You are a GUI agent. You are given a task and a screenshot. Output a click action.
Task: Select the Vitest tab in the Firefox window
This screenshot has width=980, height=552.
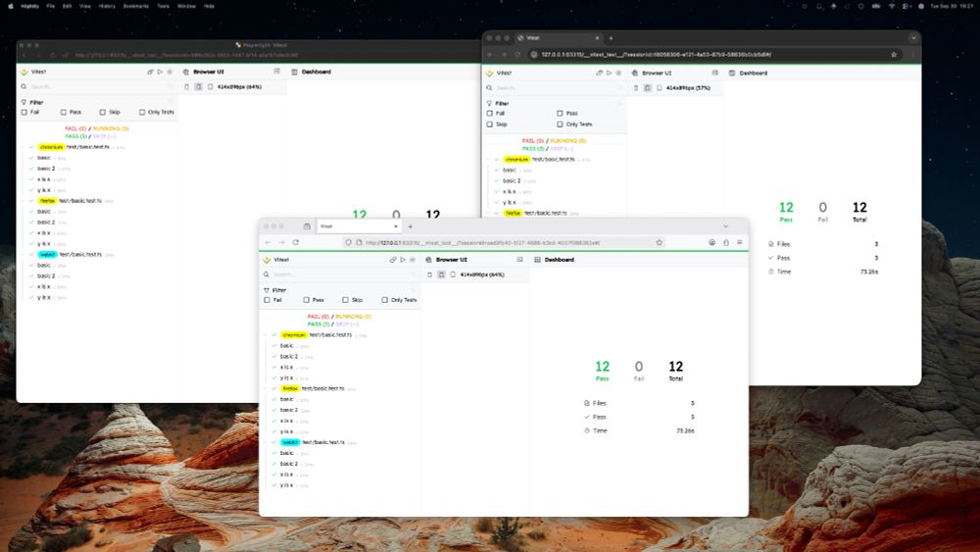[360, 226]
